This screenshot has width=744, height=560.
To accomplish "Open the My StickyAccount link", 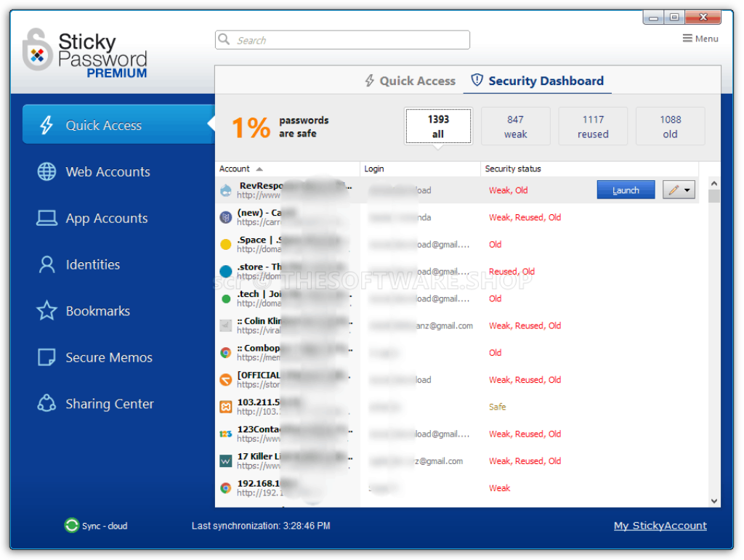I will (660, 525).
